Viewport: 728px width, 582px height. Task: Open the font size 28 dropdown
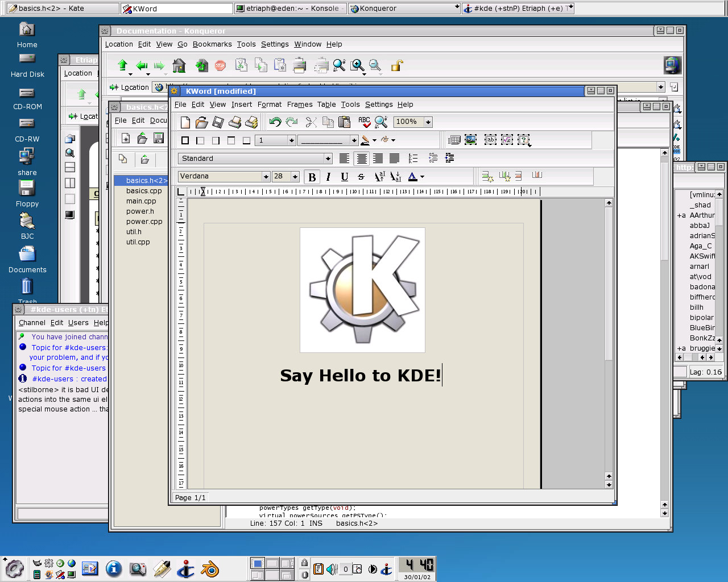295,177
